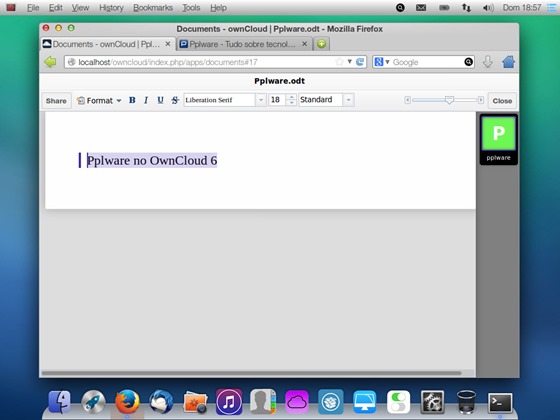Close the Pplware - Tudo sobre tab
560x420 pixels.
pyautogui.click(x=304, y=44)
